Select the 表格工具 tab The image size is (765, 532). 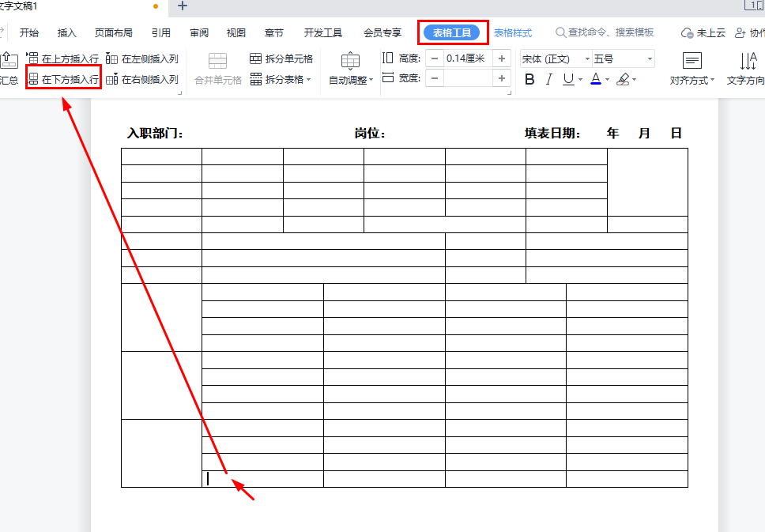click(452, 32)
